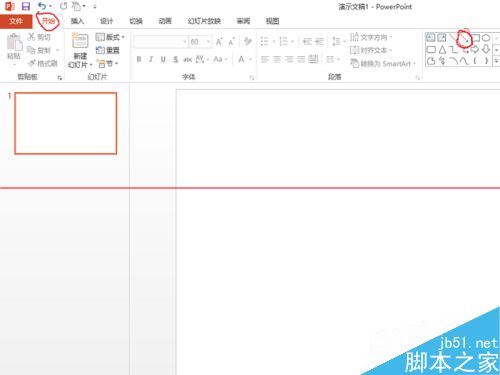
Task: Click the Cut (剪切) scissors button
Action: pos(39,37)
